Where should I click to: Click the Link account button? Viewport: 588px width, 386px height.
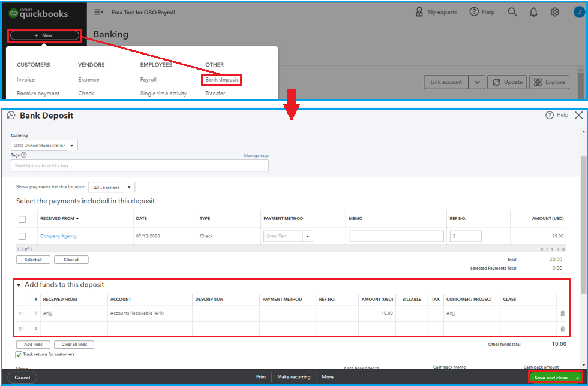[x=446, y=82]
